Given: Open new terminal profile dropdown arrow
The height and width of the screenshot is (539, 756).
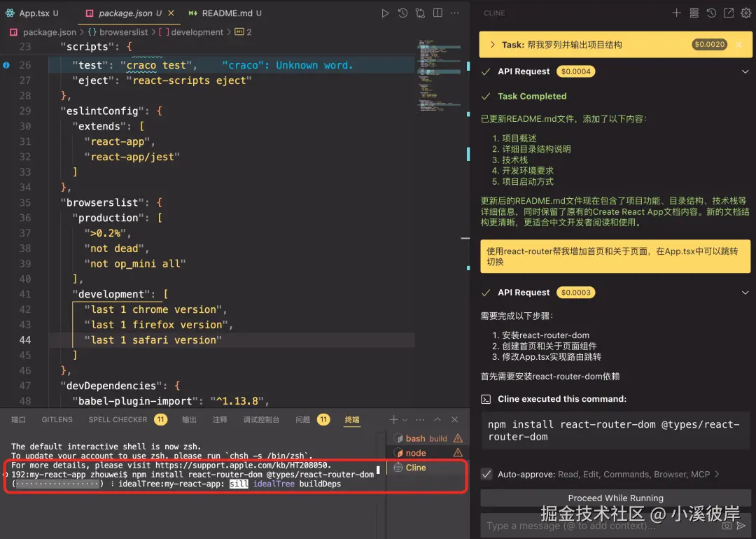Looking at the screenshot, I should pyautogui.click(x=405, y=419).
